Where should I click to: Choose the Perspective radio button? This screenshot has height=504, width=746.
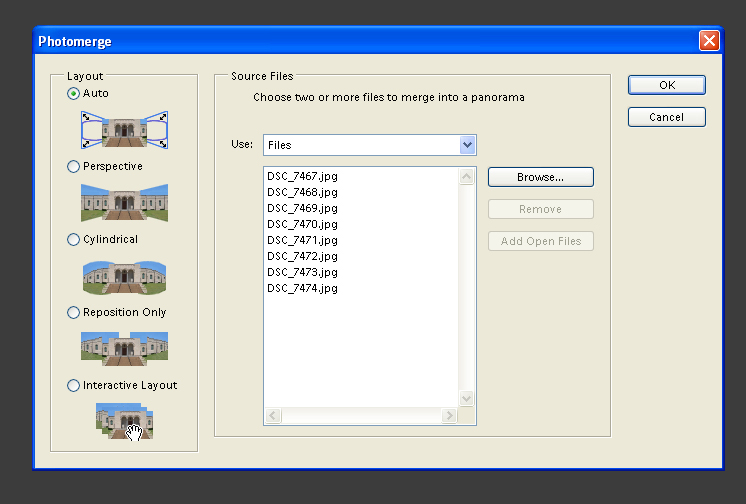[73, 166]
